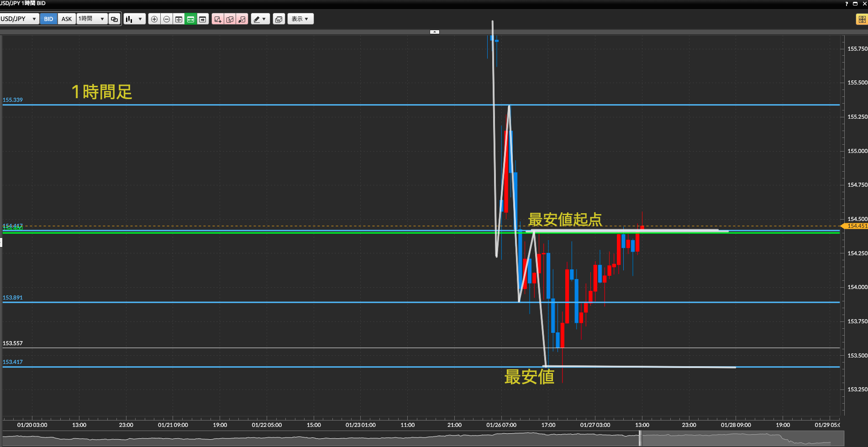Click the bottom timeline navigator slider handle

(x=640, y=438)
